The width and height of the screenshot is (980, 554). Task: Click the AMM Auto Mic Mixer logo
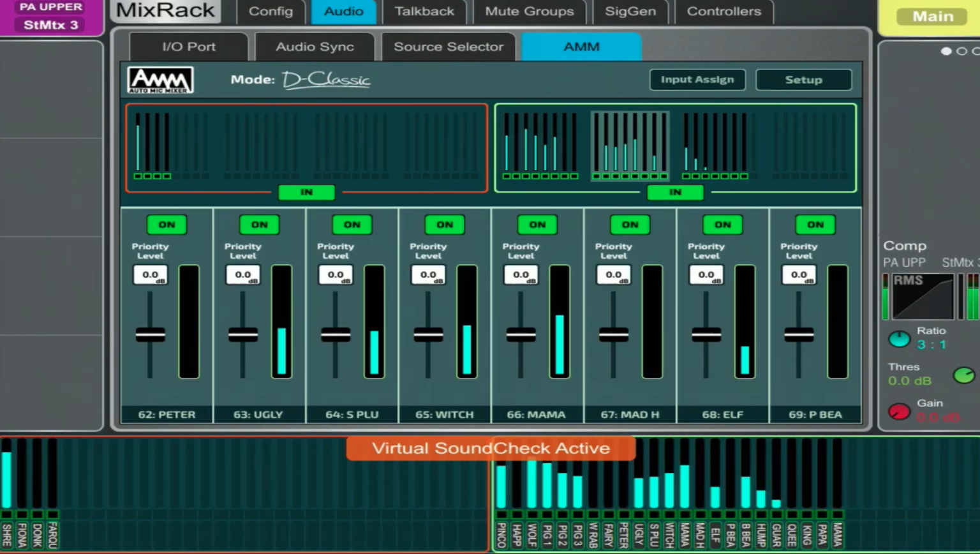pos(160,79)
